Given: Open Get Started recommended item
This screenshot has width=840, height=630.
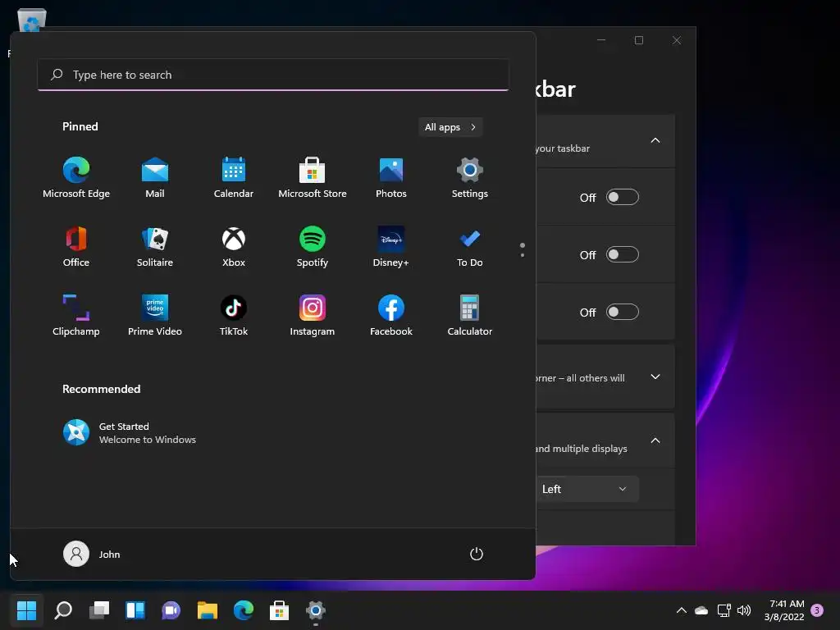Looking at the screenshot, I should point(130,433).
